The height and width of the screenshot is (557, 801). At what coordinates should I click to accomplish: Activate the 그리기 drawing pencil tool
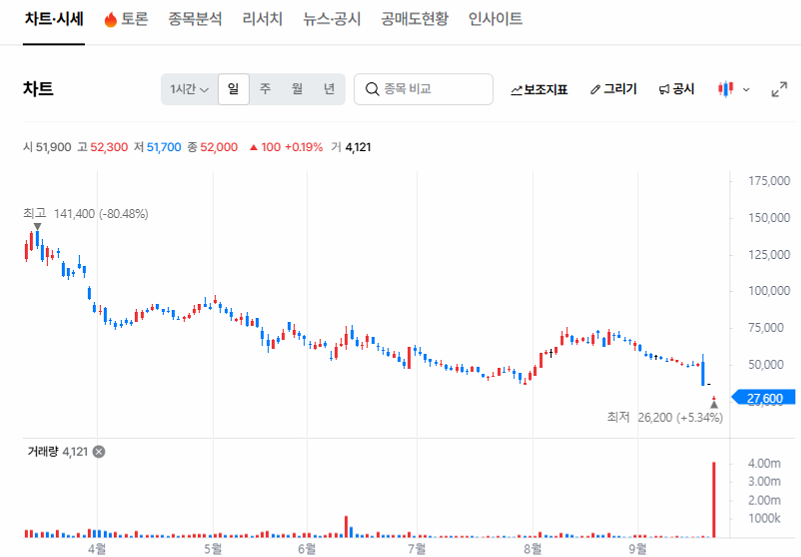pyautogui.click(x=613, y=89)
